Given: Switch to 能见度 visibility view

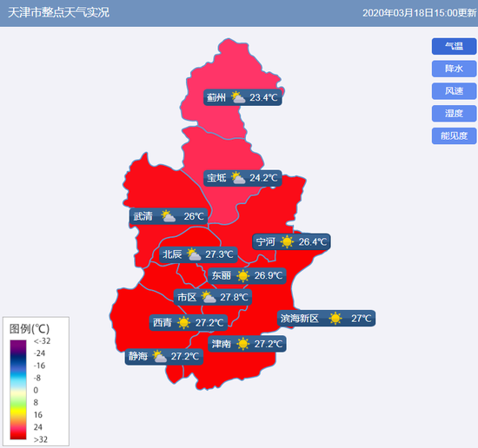Looking at the screenshot, I should click(x=454, y=135).
